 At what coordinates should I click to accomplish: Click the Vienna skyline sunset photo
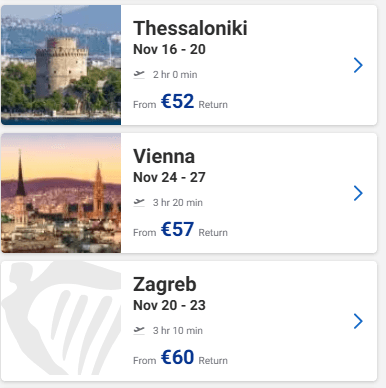pos(61,193)
